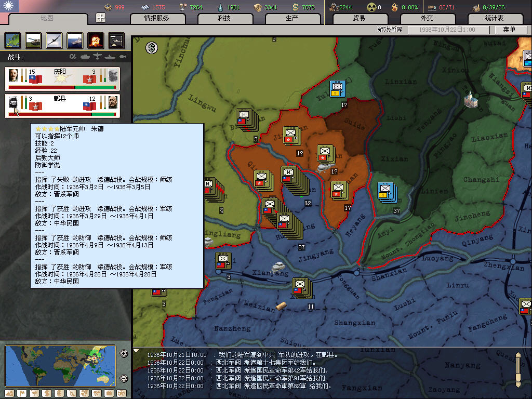Select the land units tank icon
532x399 pixels.
click(x=33, y=40)
